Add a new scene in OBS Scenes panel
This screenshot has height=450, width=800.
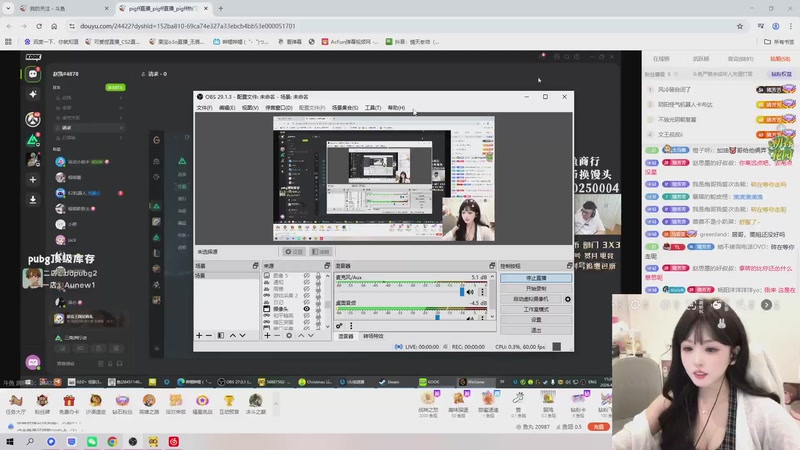[x=199, y=335]
